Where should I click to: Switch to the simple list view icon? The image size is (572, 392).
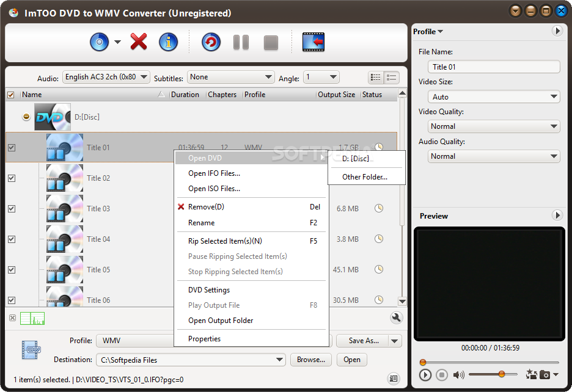(x=392, y=78)
